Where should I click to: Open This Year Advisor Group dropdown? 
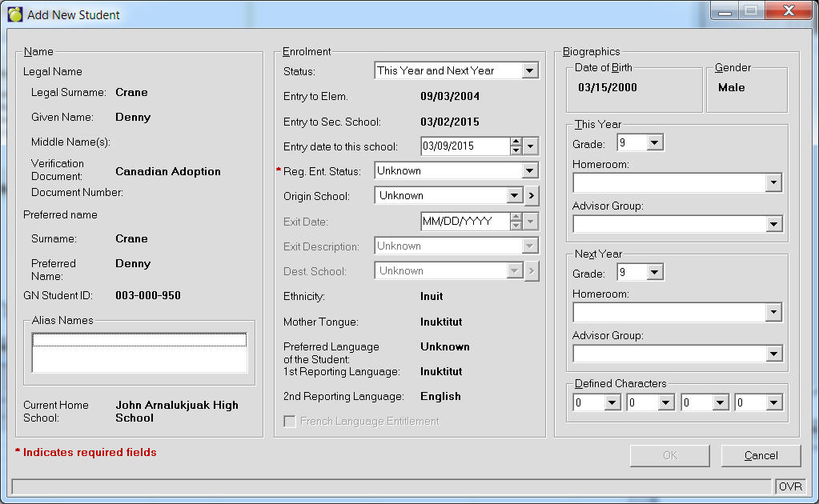pyautogui.click(x=773, y=225)
